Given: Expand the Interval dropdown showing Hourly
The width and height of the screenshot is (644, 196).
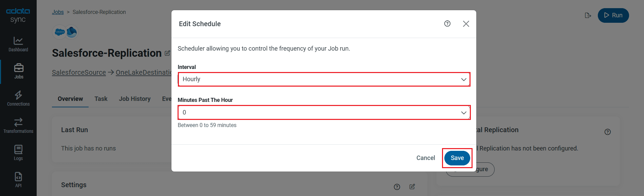Looking at the screenshot, I should [x=324, y=79].
